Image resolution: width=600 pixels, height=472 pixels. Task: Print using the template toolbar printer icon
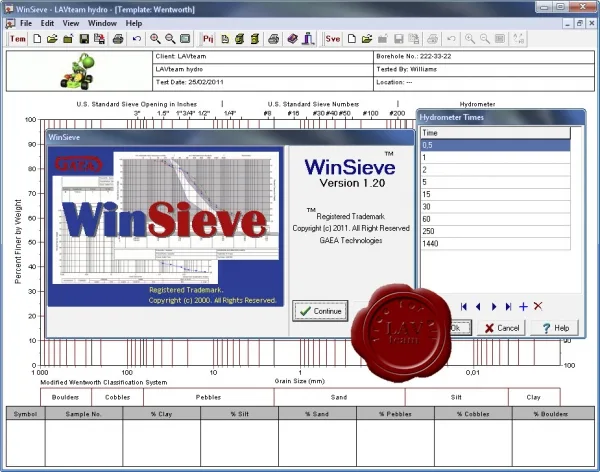[118, 39]
